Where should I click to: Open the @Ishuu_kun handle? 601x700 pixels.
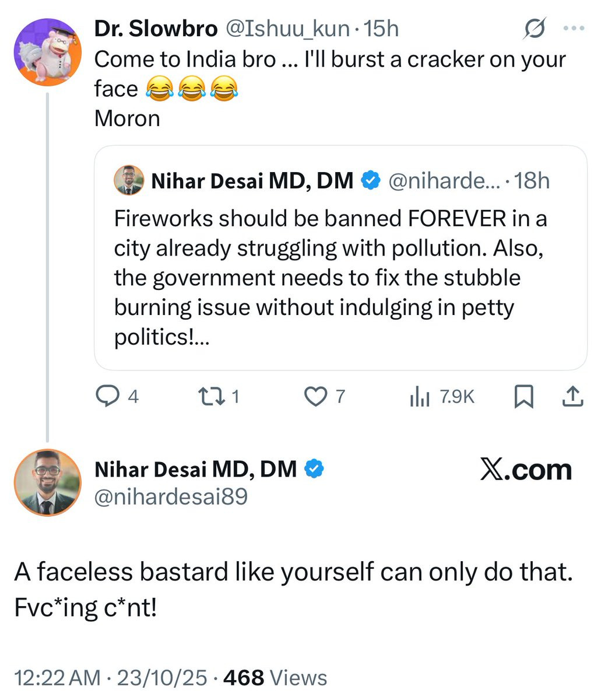tap(287, 29)
